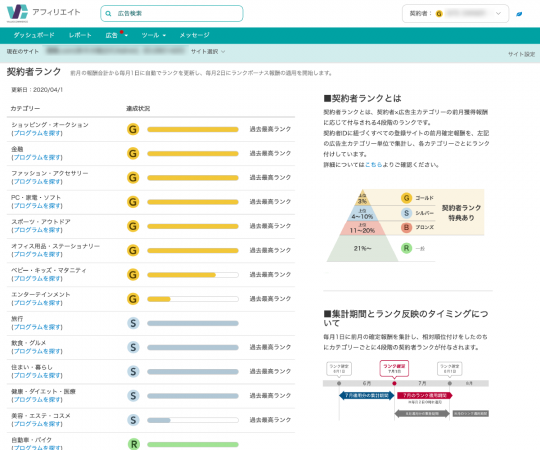Viewport: 540px width, 450px height.
Task: Click プログラムを探す under エンターテインメント
Action: (37, 303)
